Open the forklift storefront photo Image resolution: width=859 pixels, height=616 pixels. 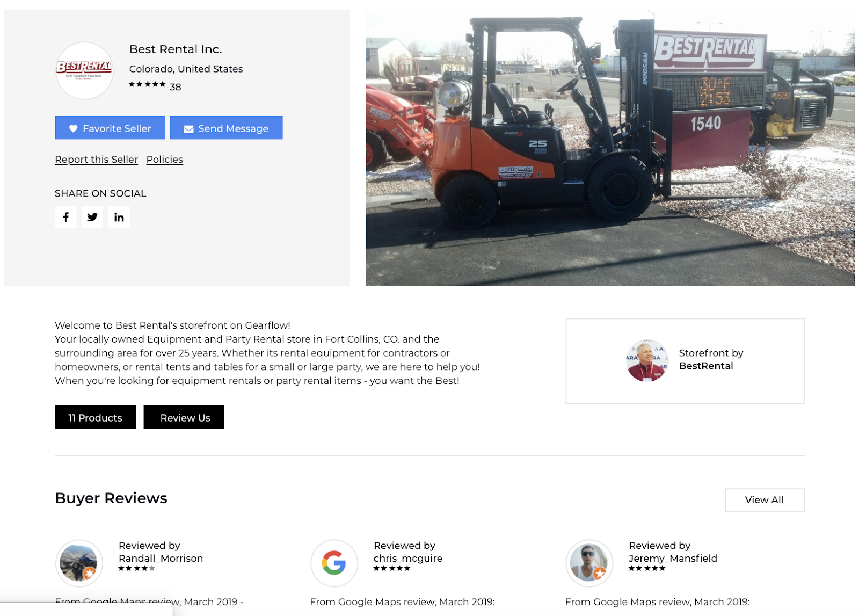(610, 148)
